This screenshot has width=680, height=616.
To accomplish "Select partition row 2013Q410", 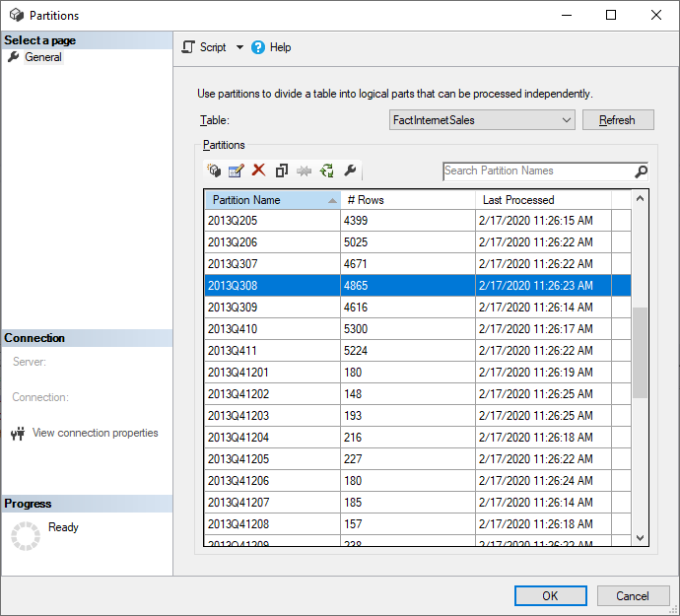I will click(272, 329).
